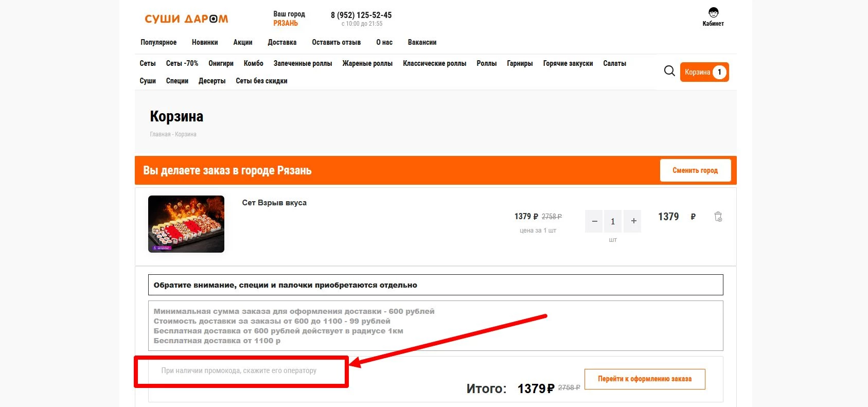The image size is (868, 407).
Task: Select city РЯЗАНЬ in header
Action: 286,23
